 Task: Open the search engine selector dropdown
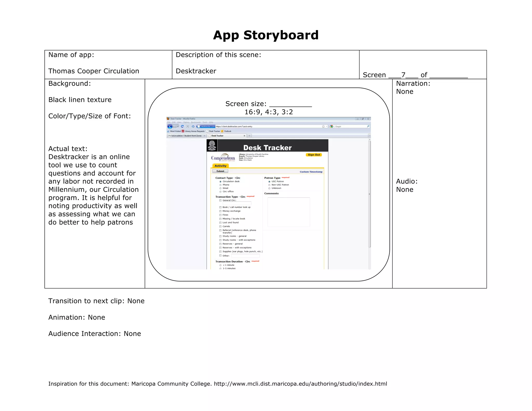[x=332, y=127]
